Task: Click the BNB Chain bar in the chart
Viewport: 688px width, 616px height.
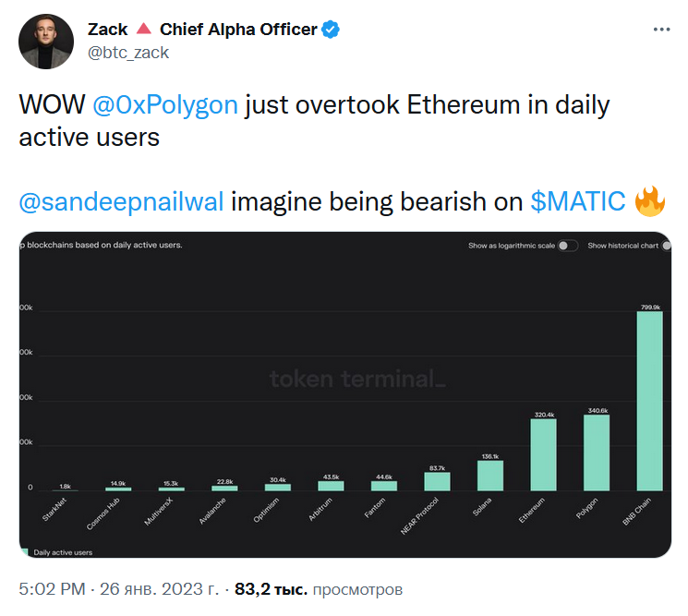Action: [x=649, y=401]
